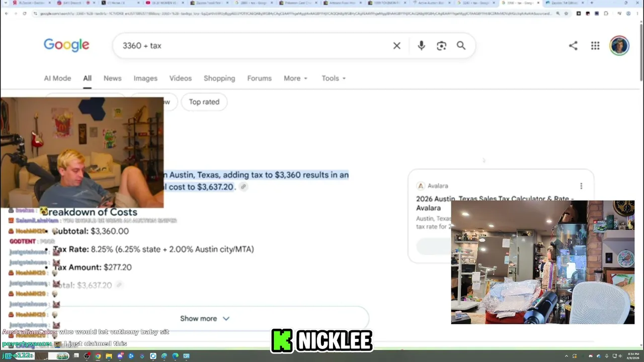Click the Tax Rate 8.25% line
The width and height of the screenshot is (644, 362).
coord(153,249)
